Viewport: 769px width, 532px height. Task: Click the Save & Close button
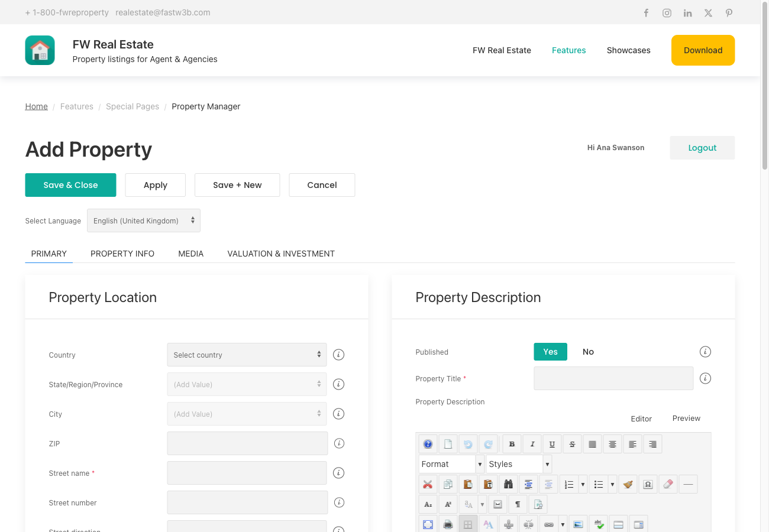pos(70,184)
